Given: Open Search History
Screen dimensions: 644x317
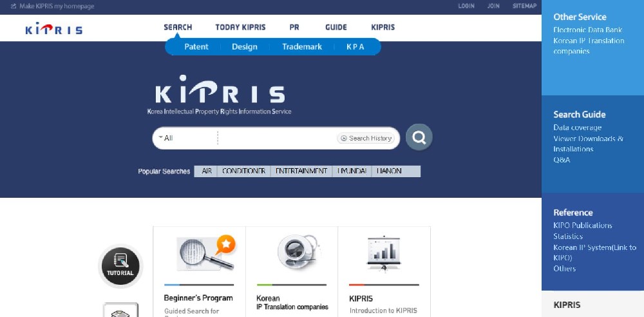Looking at the screenshot, I should pos(366,138).
